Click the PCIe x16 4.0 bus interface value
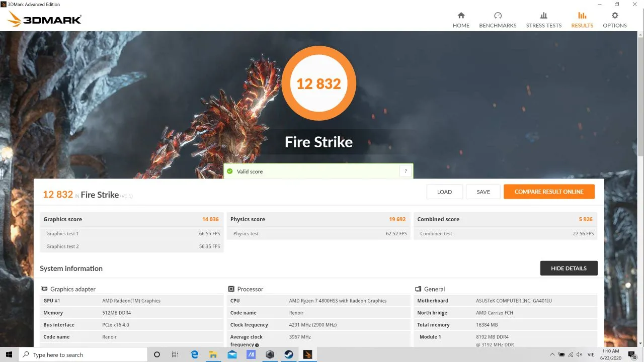The height and width of the screenshot is (362, 644). point(115,325)
